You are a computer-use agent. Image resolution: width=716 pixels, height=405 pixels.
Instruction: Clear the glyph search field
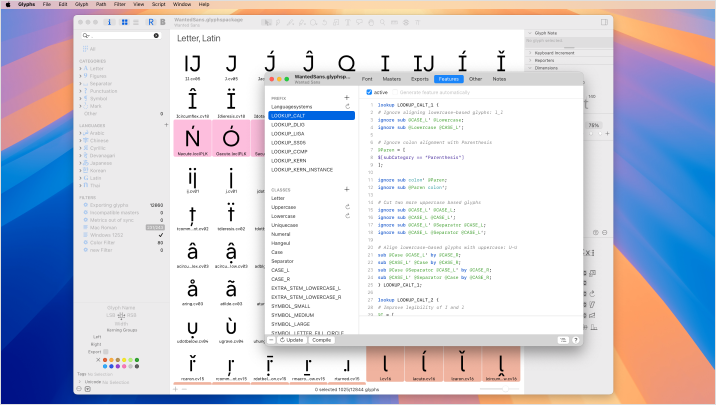pos(156,35)
